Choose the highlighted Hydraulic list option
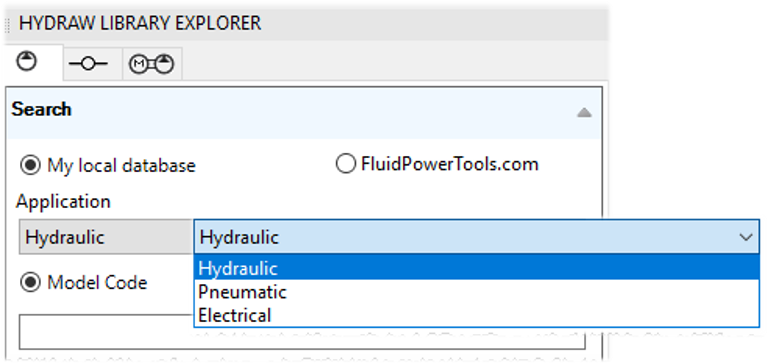Image resolution: width=768 pixels, height=364 pixels. (x=477, y=268)
